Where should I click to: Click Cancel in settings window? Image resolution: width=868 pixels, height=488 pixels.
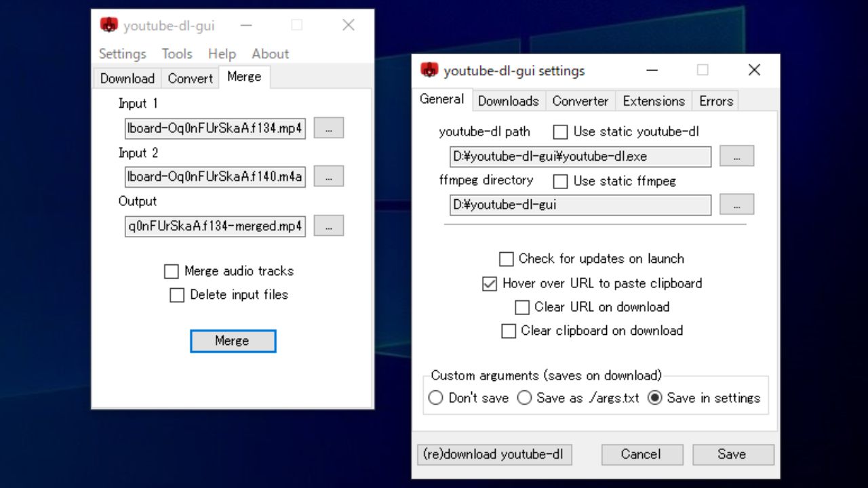641,454
